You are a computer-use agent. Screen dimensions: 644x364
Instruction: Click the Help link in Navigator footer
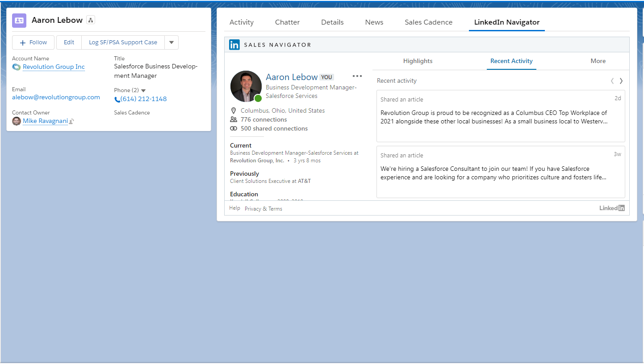tap(234, 208)
